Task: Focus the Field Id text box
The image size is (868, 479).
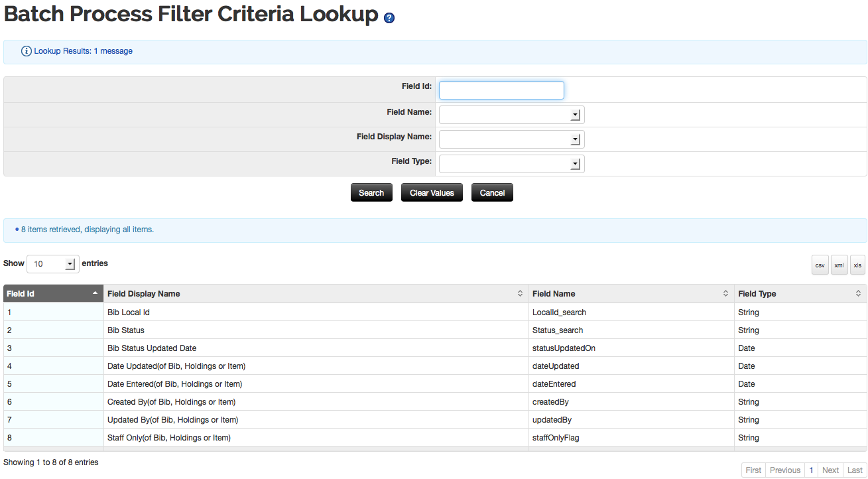Action: pos(501,90)
